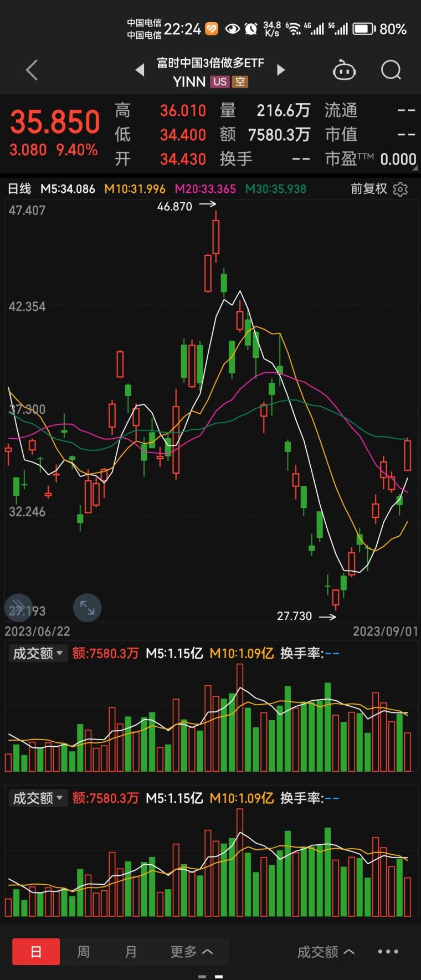Tap the fullscreen diagonal arrows icon
This screenshot has height=980, width=421.
[x=88, y=608]
